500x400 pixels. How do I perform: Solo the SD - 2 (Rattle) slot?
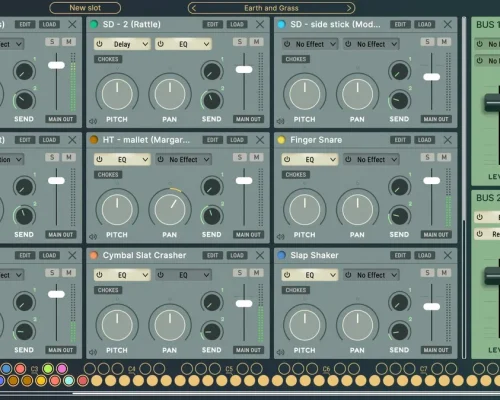coord(240,42)
